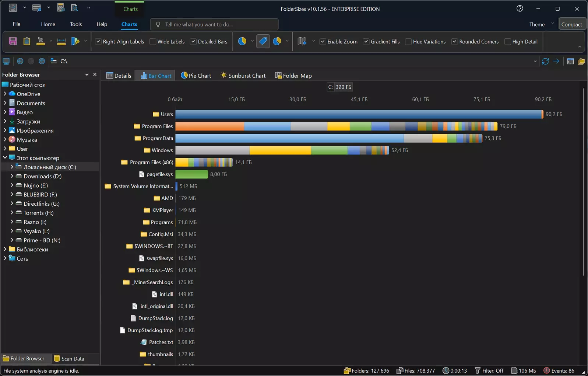
Task: Disable Right-Align Labels checkbox
Action: click(x=98, y=42)
